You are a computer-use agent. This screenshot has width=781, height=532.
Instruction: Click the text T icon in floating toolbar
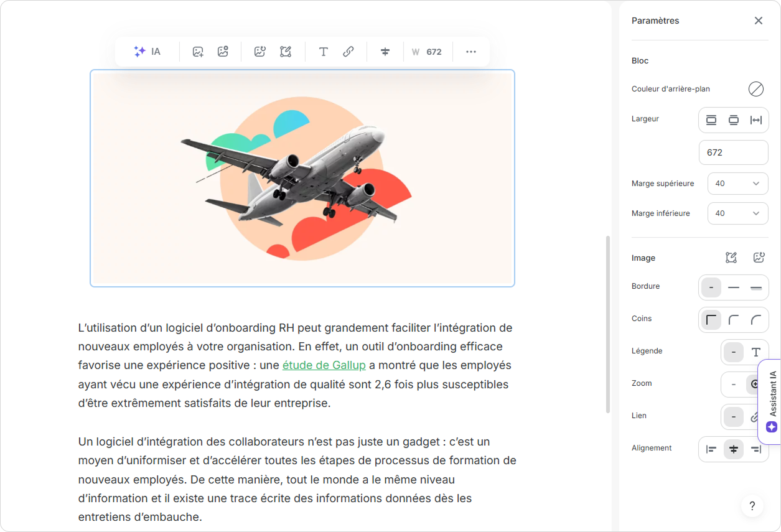pyautogui.click(x=323, y=52)
